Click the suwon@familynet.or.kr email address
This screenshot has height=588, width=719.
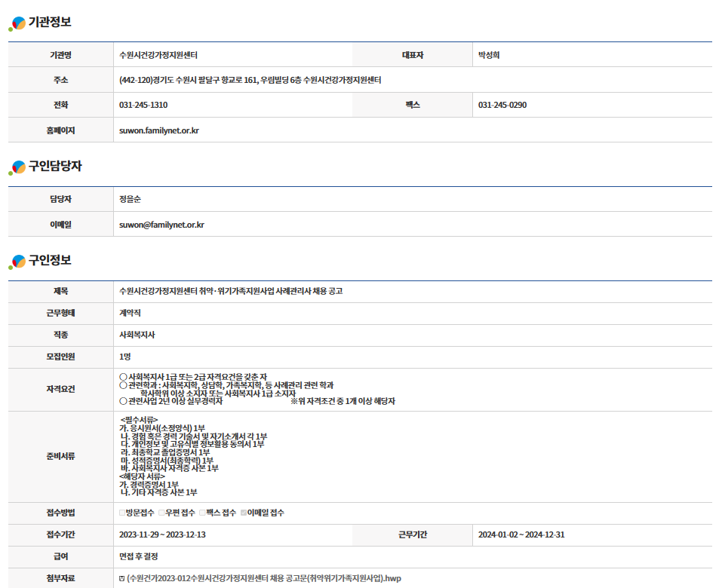161,225
